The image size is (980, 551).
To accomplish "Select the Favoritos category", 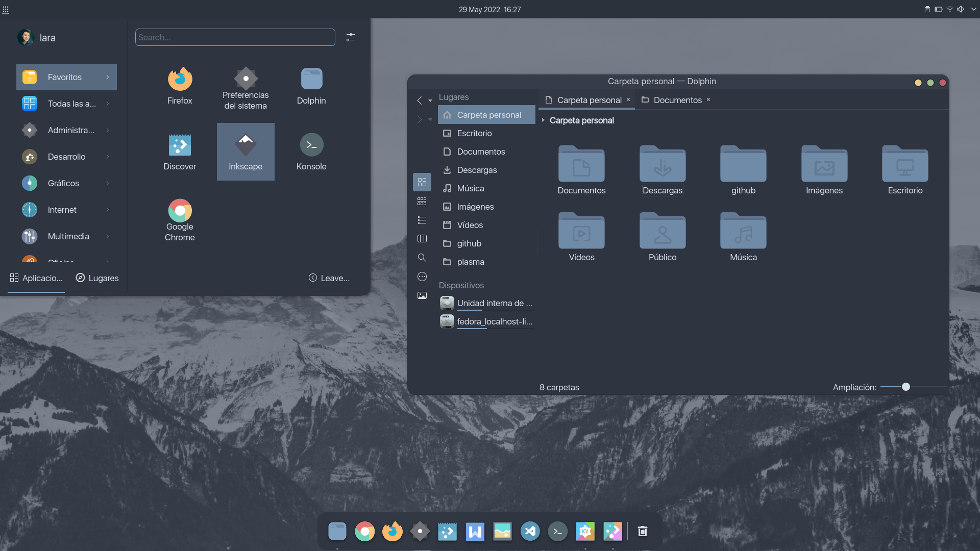I will pyautogui.click(x=66, y=77).
